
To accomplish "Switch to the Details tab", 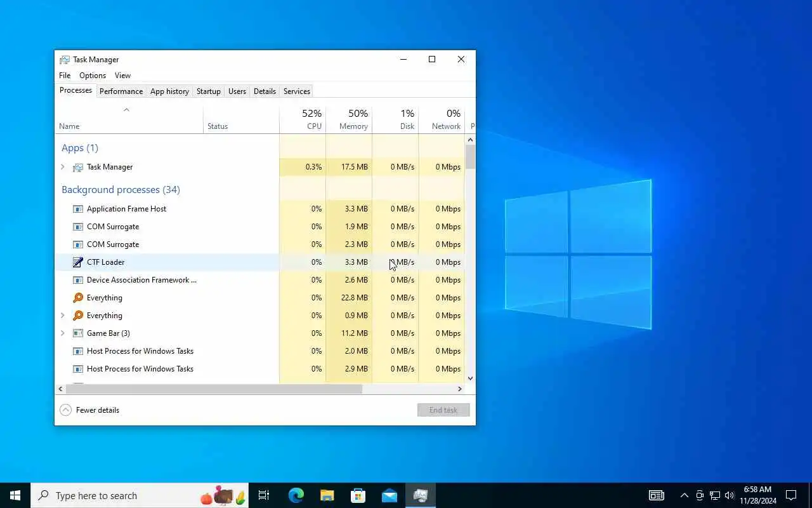I will (x=265, y=91).
